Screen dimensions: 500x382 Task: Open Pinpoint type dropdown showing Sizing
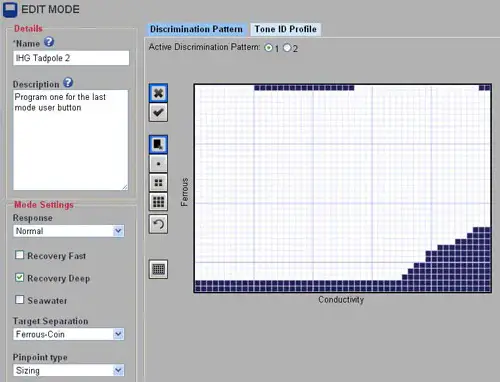click(69, 370)
